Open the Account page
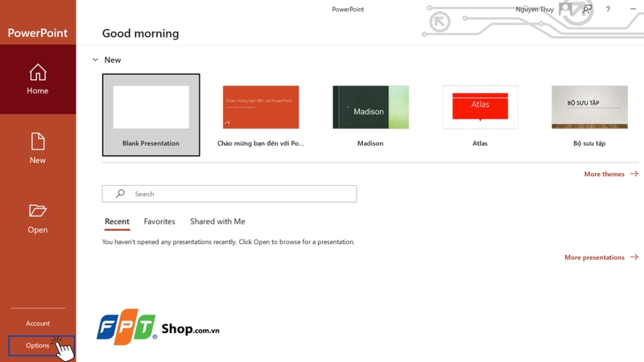Screen dimensions: 644x362 (38, 323)
